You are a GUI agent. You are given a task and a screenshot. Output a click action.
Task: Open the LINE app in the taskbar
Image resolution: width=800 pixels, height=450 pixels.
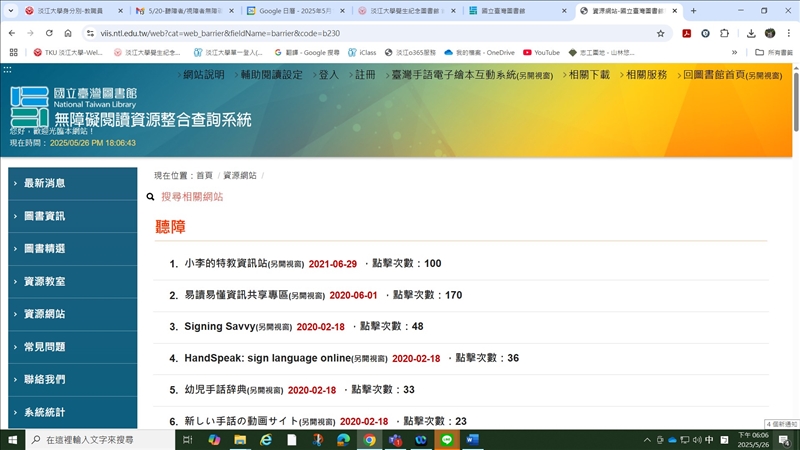pos(447,440)
